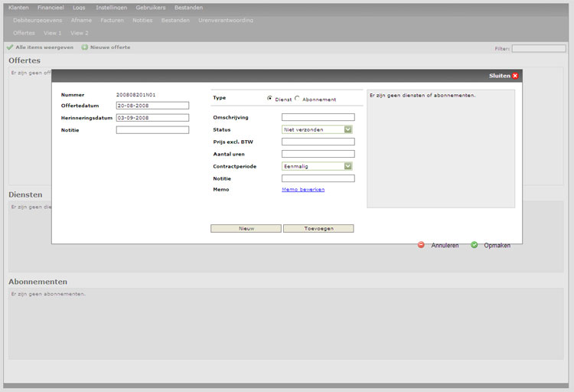Click the green plus Nieuwe offerte icon
This screenshot has height=392, width=574.
pyautogui.click(x=84, y=47)
